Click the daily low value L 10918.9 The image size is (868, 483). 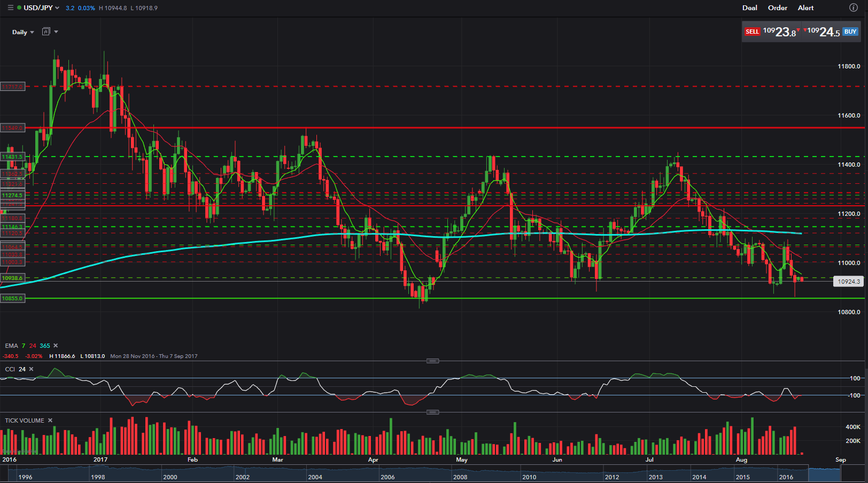(x=144, y=8)
